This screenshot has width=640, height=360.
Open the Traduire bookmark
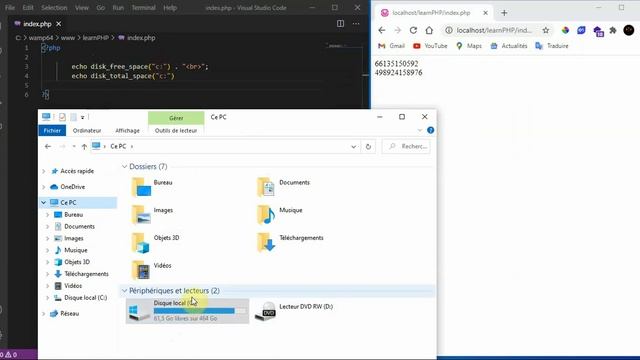pyautogui.click(x=552, y=46)
